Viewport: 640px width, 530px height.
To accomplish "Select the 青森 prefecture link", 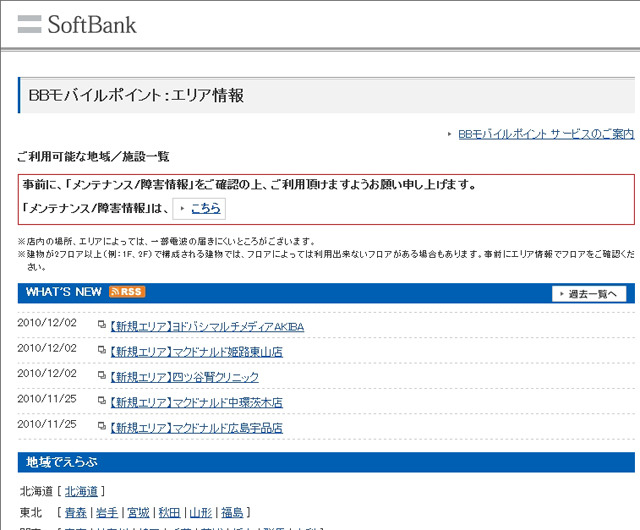I will click(76, 512).
